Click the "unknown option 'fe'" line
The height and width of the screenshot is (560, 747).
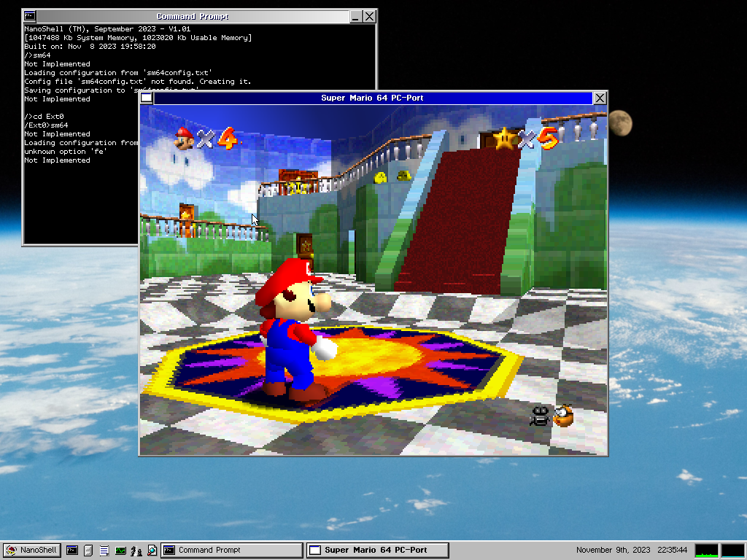(66, 152)
